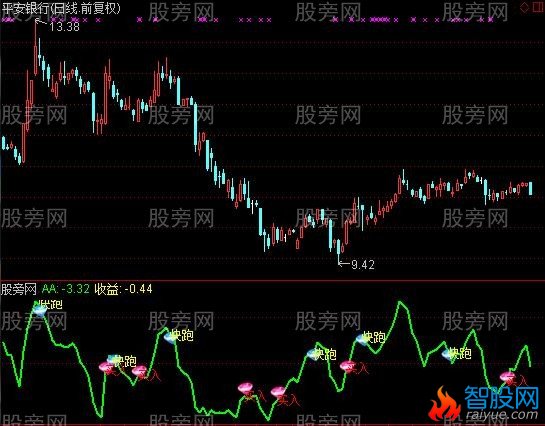Click the 平安银行(日线.前复权) chart title

coord(61,8)
